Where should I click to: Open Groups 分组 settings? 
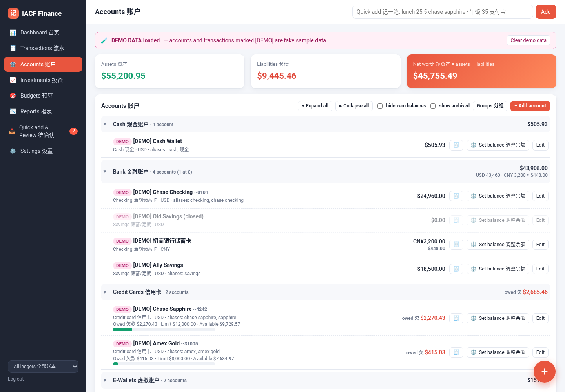[x=490, y=106]
